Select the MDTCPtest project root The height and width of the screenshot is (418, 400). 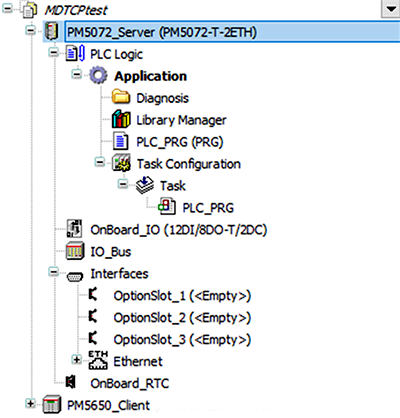(x=76, y=10)
